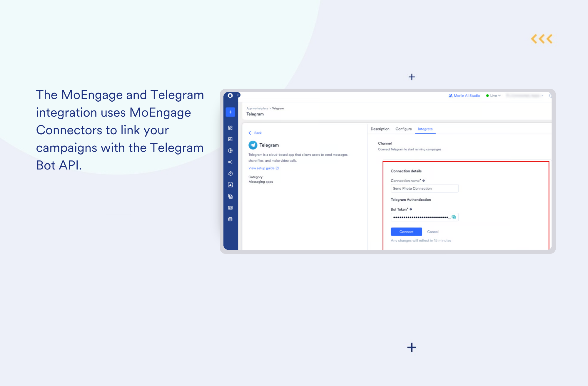
Task: Click 'Any changes will reflect in 15 minutes' note
Action: tap(421, 241)
